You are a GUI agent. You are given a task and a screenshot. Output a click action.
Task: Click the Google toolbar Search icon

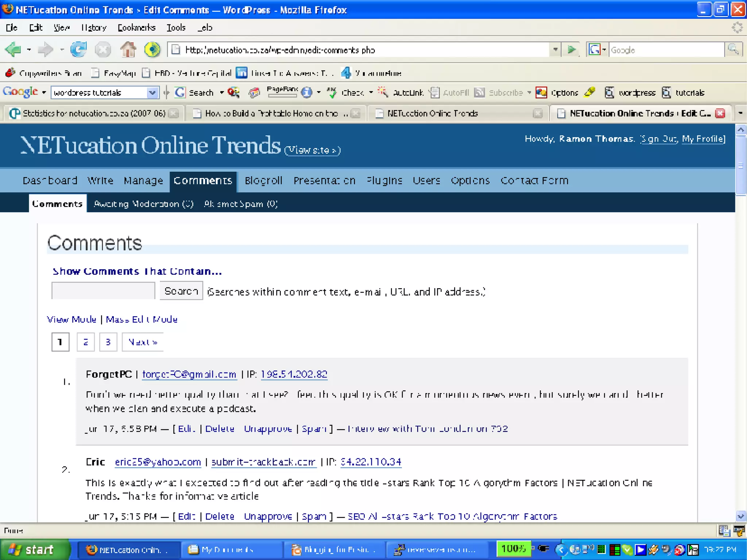click(x=180, y=93)
